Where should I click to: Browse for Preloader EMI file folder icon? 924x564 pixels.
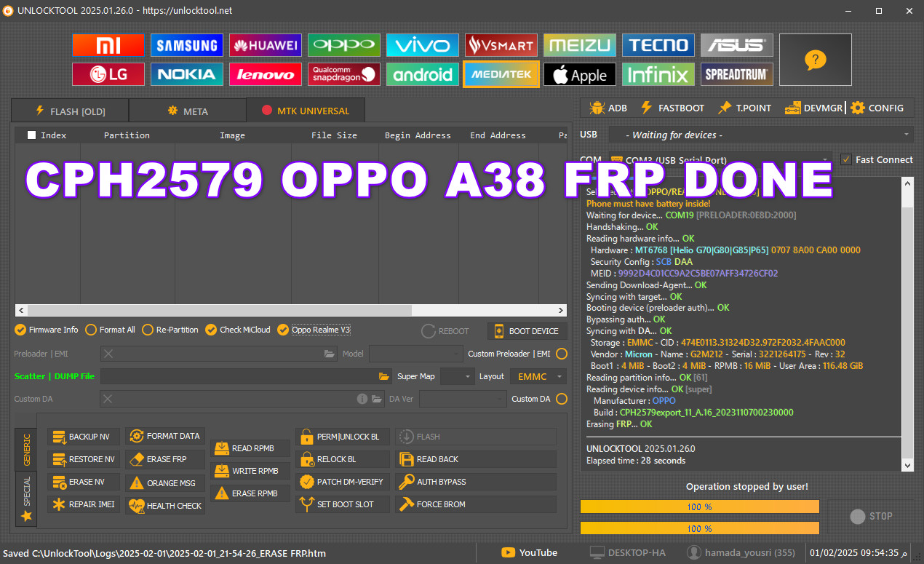(x=330, y=354)
